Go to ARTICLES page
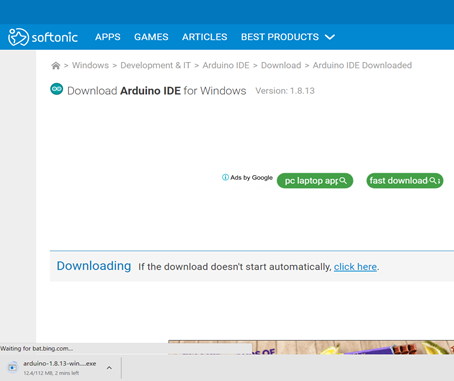The image size is (454, 381). [x=204, y=37]
